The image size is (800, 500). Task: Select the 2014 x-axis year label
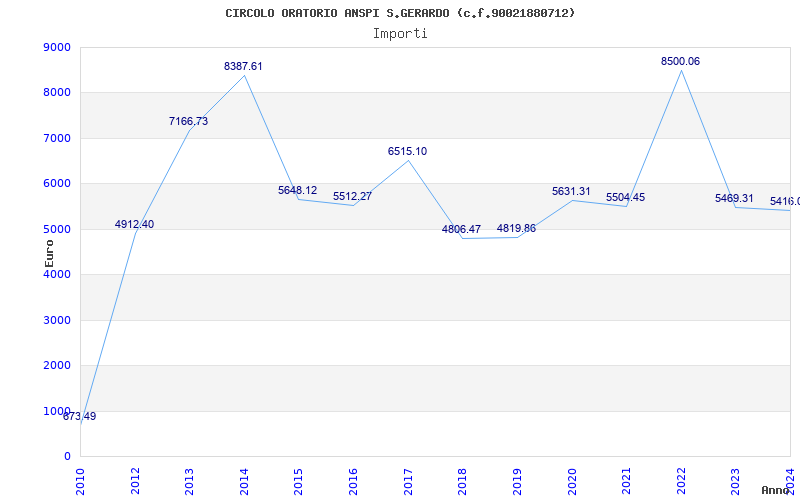click(244, 482)
